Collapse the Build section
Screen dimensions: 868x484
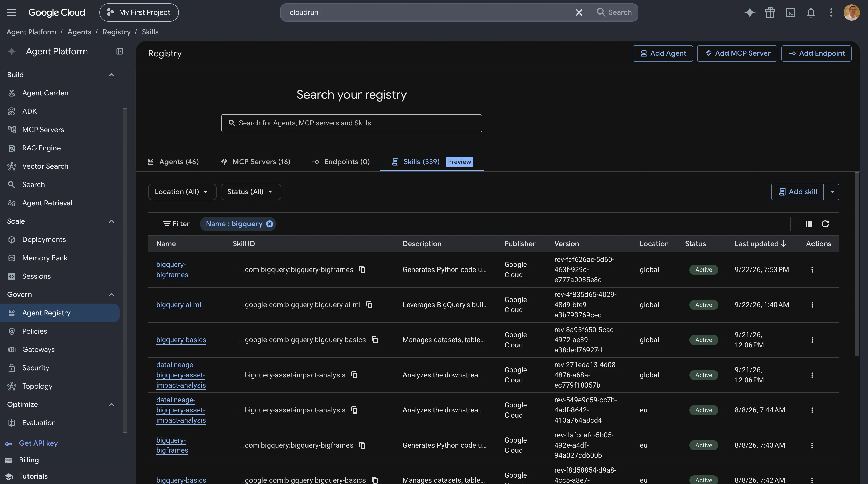pos(111,75)
